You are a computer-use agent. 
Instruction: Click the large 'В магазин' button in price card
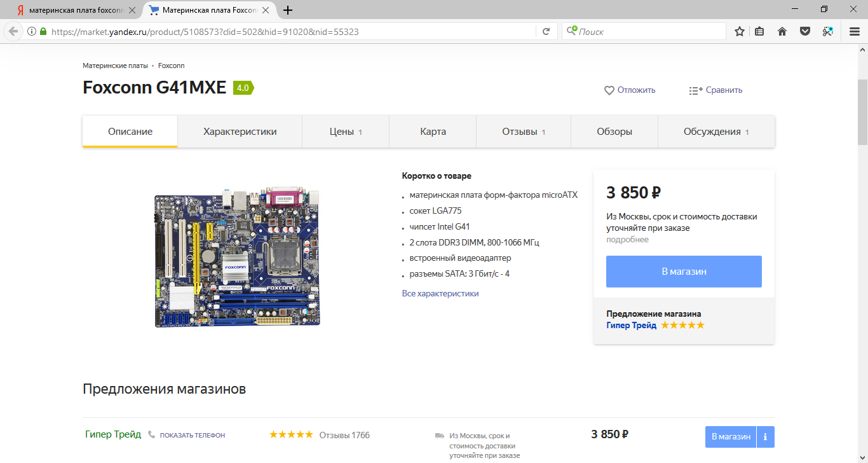point(684,272)
